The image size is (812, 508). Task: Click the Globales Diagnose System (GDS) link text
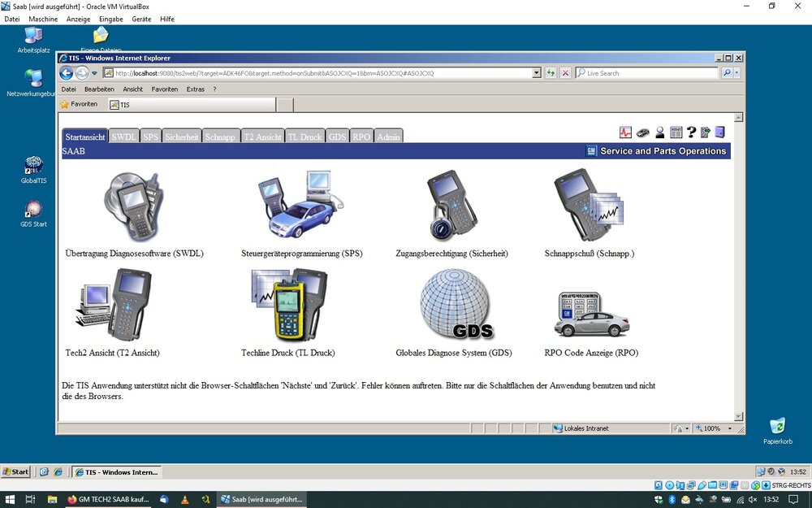pos(454,353)
